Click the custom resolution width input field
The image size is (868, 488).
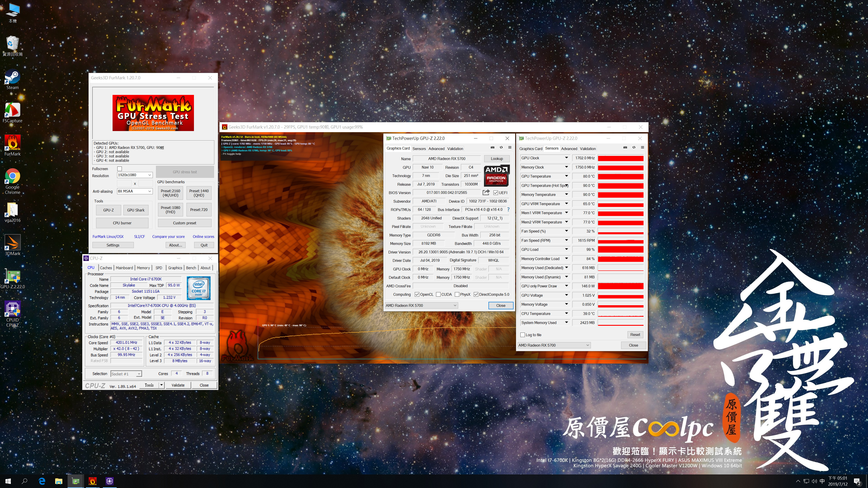coord(124,183)
